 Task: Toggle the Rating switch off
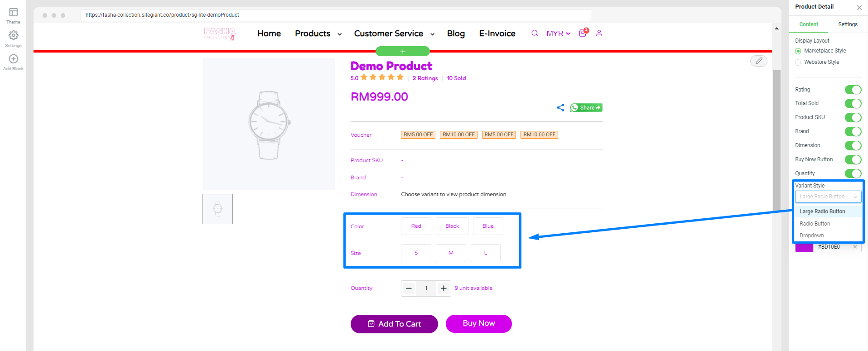(853, 90)
